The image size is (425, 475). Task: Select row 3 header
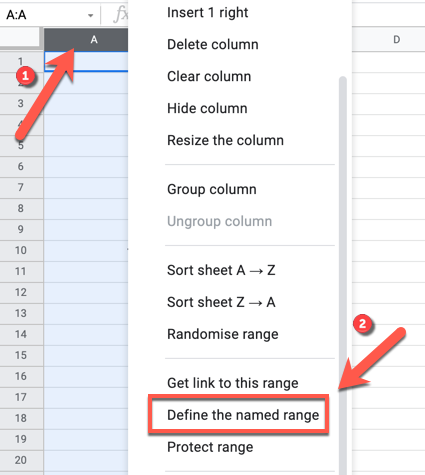(x=21, y=104)
